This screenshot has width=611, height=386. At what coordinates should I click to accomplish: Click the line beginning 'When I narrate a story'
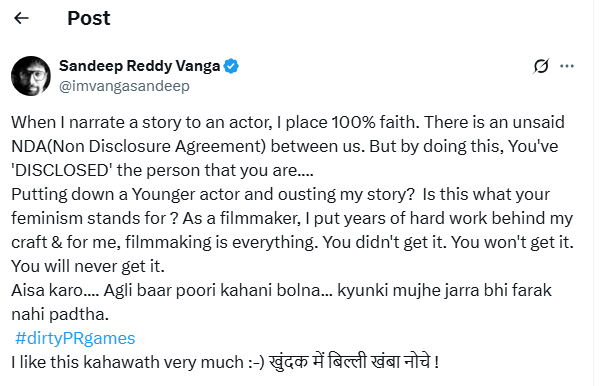[288, 122]
